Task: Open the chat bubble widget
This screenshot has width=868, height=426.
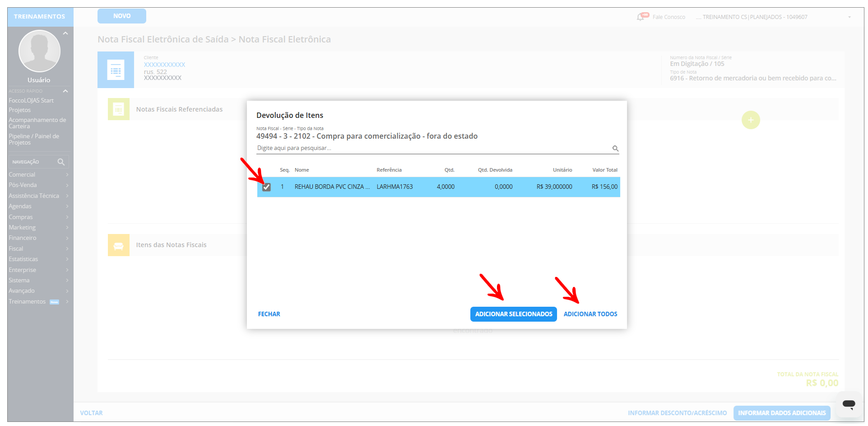Action: [849, 404]
